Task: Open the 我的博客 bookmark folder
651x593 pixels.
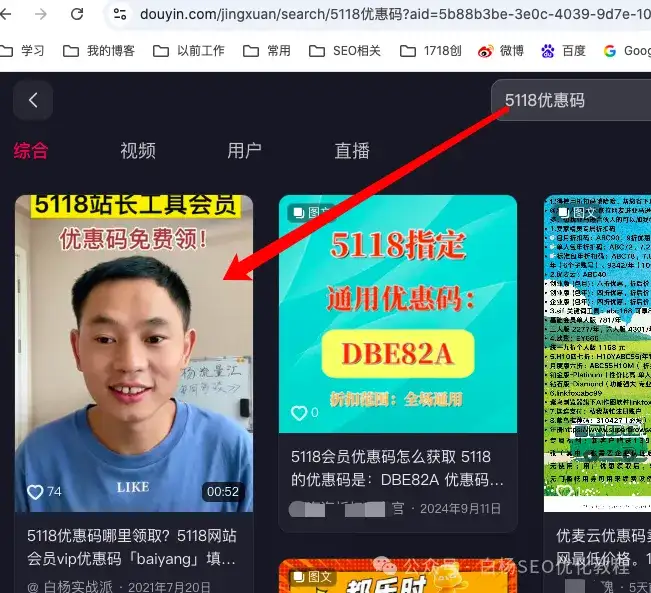Action: point(99,51)
